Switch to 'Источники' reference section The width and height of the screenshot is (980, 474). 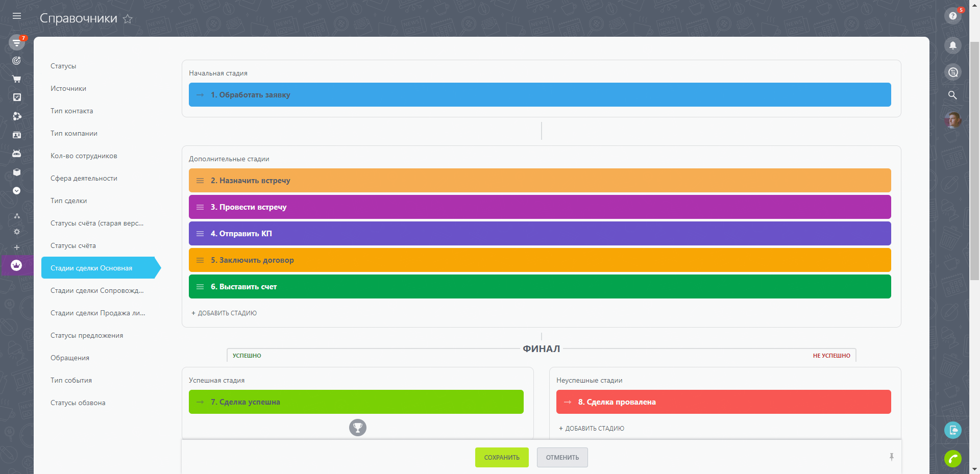click(68, 89)
